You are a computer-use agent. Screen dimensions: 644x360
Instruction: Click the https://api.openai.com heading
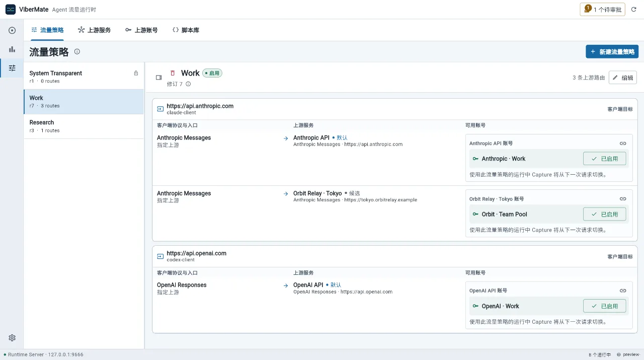tap(197, 253)
